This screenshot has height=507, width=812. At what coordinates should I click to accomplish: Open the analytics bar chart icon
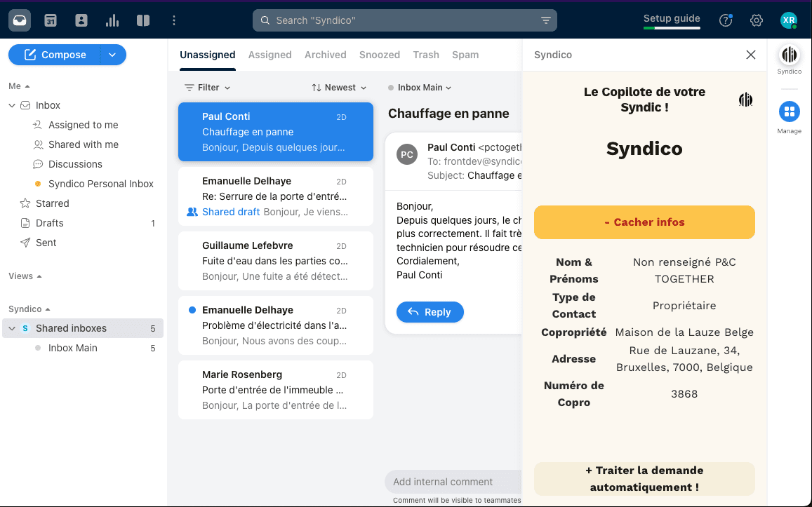(x=112, y=21)
